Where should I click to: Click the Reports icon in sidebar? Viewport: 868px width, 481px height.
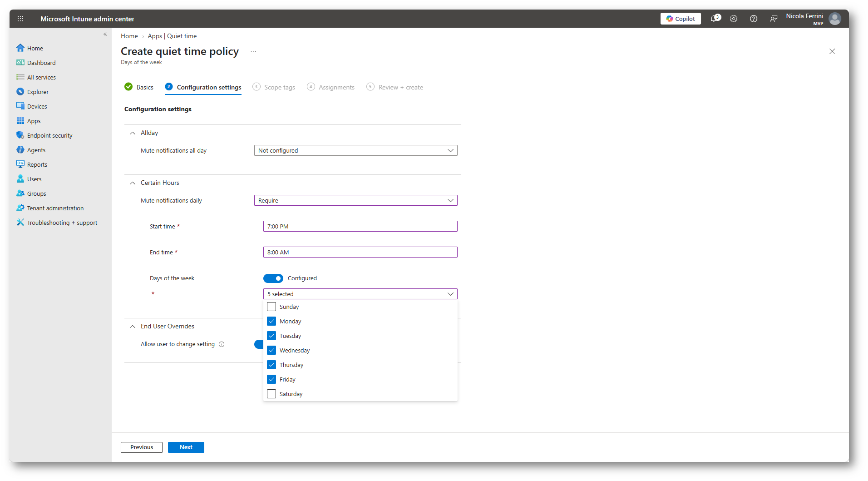pos(20,164)
